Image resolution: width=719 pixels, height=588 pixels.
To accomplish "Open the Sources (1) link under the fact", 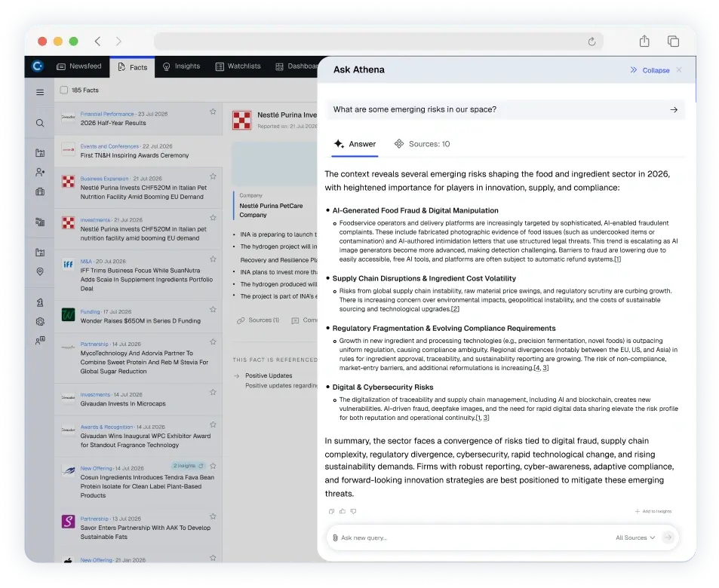I will (x=258, y=320).
